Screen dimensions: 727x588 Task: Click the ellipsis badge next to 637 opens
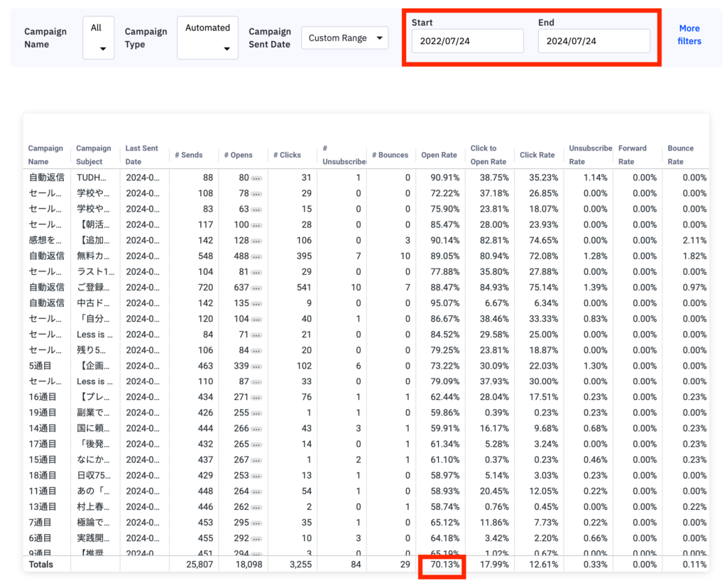(256, 288)
